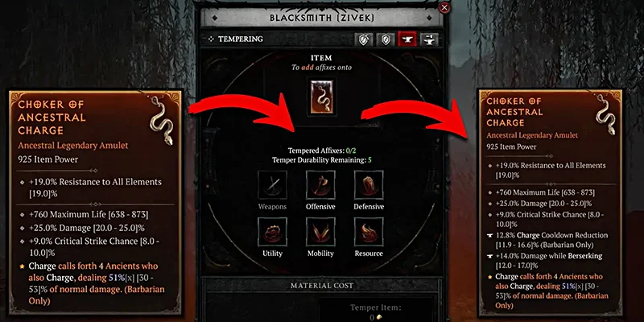Click the Material Cost section header
Image resolution: width=644 pixels, height=322 pixels.
pos(322,285)
